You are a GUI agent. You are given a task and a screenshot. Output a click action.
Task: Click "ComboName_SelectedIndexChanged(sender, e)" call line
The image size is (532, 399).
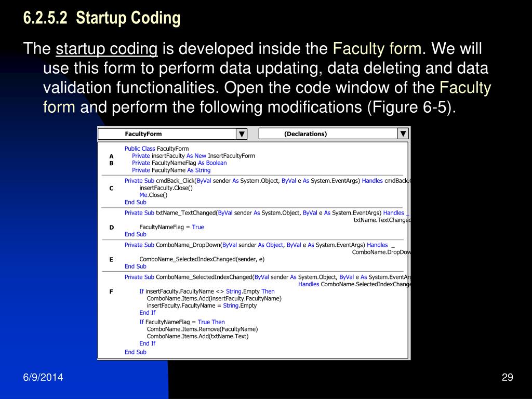(202, 259)
